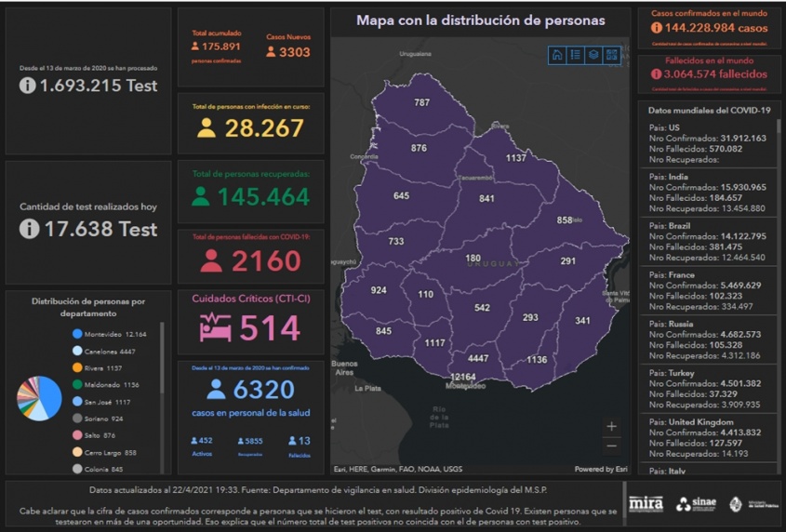
Task: Open the sinae logo link
Action: 697,504
